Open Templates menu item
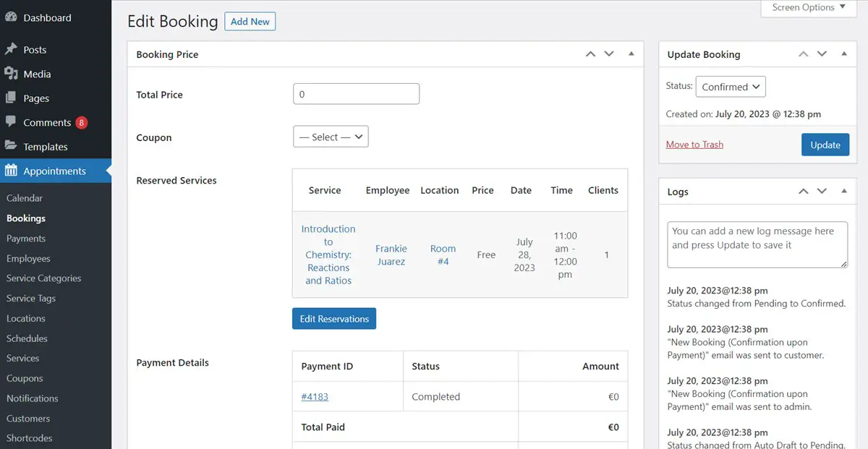This screenshot has width=868, height=449. (x=46, y=147)
